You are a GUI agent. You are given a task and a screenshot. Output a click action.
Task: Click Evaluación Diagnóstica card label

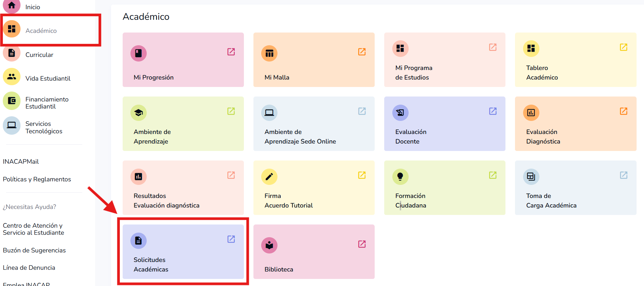click(543, 136)
